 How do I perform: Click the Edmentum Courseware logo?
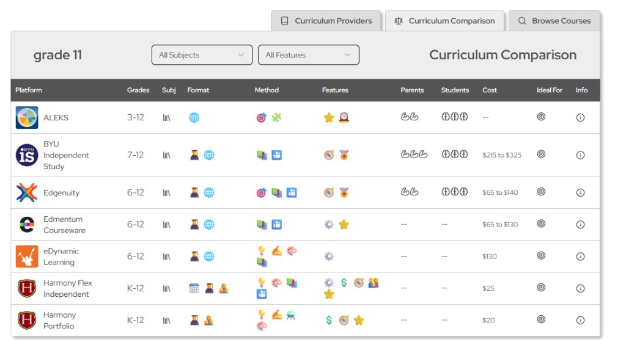[x=27, y=225]
